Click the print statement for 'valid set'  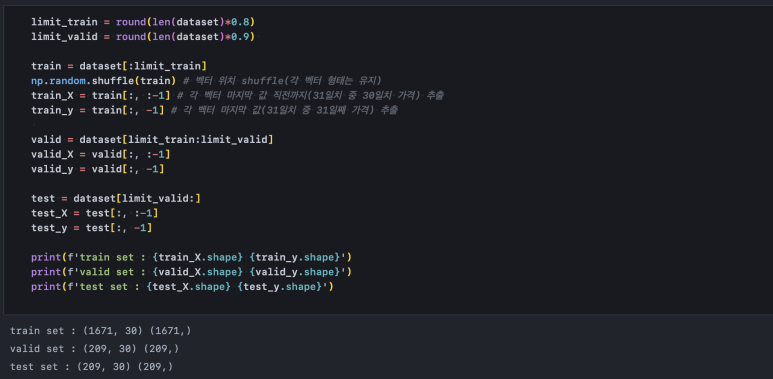click(191, 272)
